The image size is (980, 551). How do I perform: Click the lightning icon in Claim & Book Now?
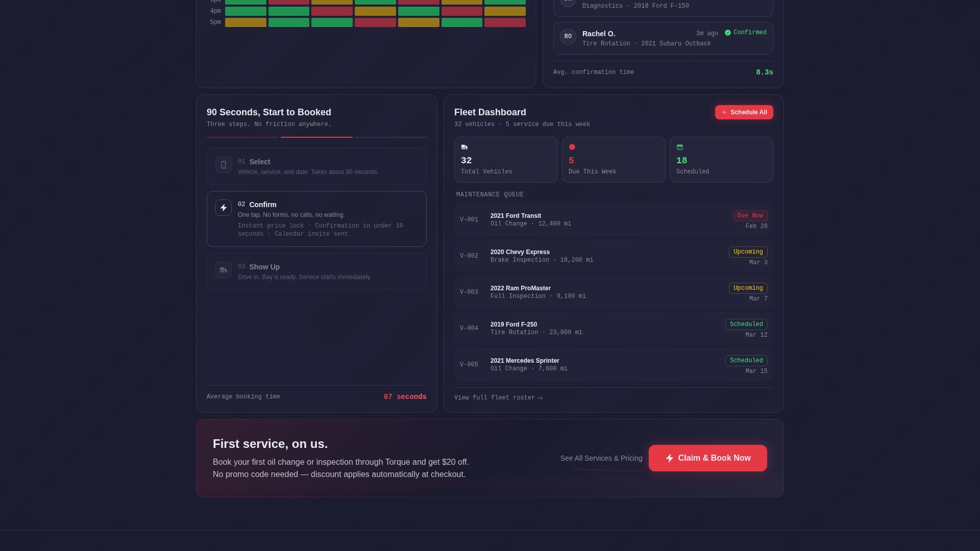pos(670,458)
